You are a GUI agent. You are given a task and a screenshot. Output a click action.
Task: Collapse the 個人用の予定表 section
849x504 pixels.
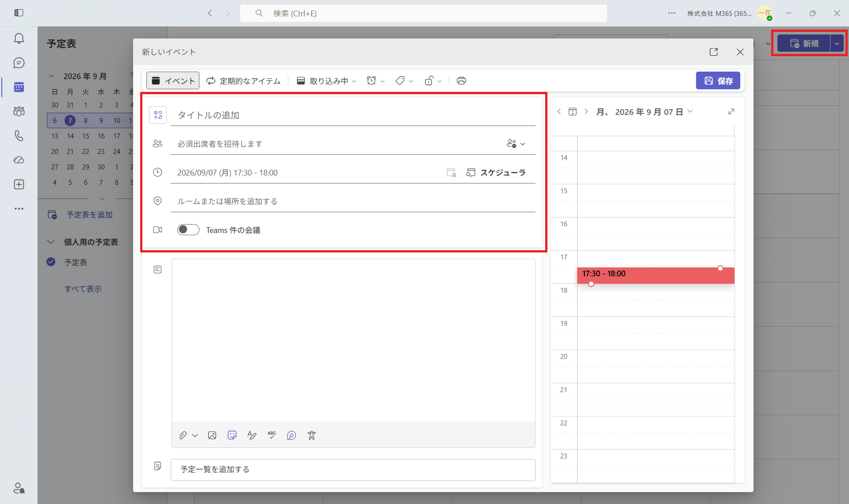coord(51,242)
